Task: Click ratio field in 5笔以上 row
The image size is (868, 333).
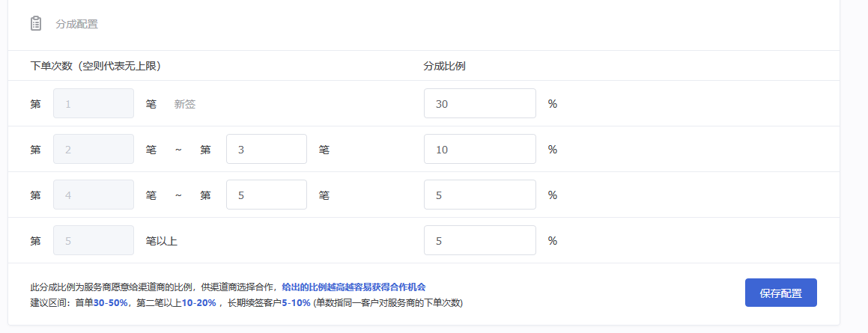Action: coord(480,240)
